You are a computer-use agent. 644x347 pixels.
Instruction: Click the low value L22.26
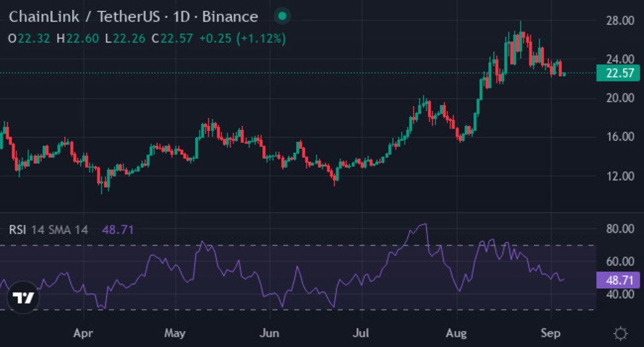tap(125, 39)
